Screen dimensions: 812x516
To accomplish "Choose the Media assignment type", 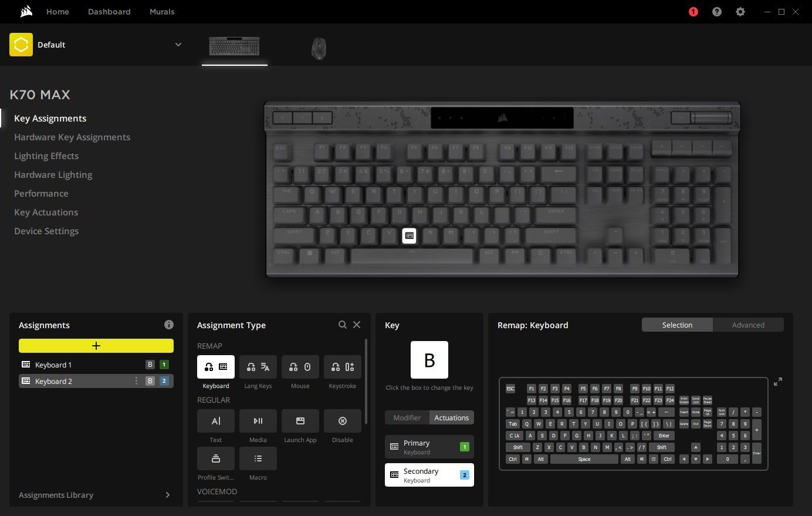I will pos(258,421).
